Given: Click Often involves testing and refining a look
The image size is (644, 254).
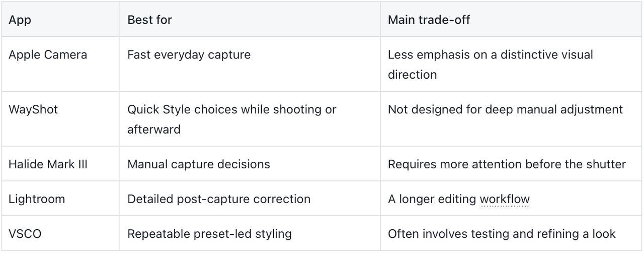Looking at the screenshot, I should pos(502,233).
